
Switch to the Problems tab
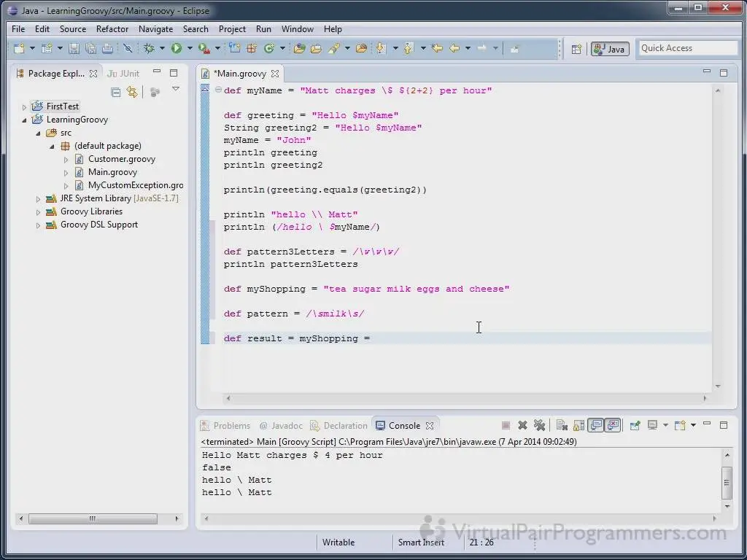click(231, 426)
